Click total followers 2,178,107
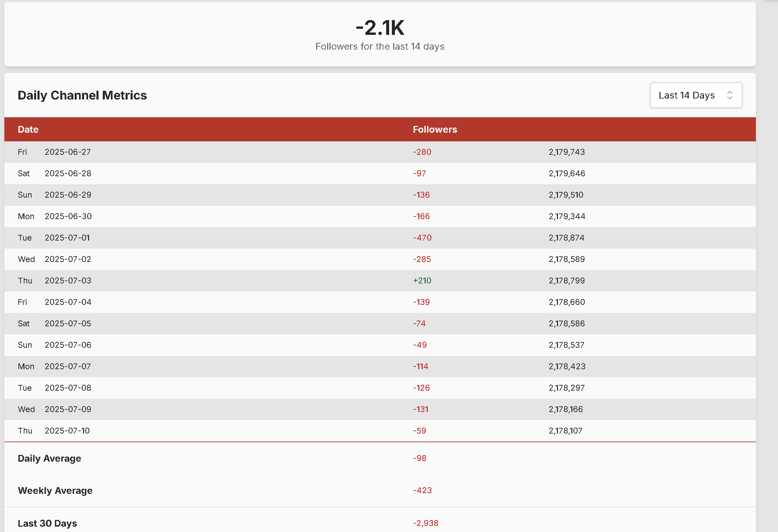This screenshot has width=778, height=532. point(565,430)
